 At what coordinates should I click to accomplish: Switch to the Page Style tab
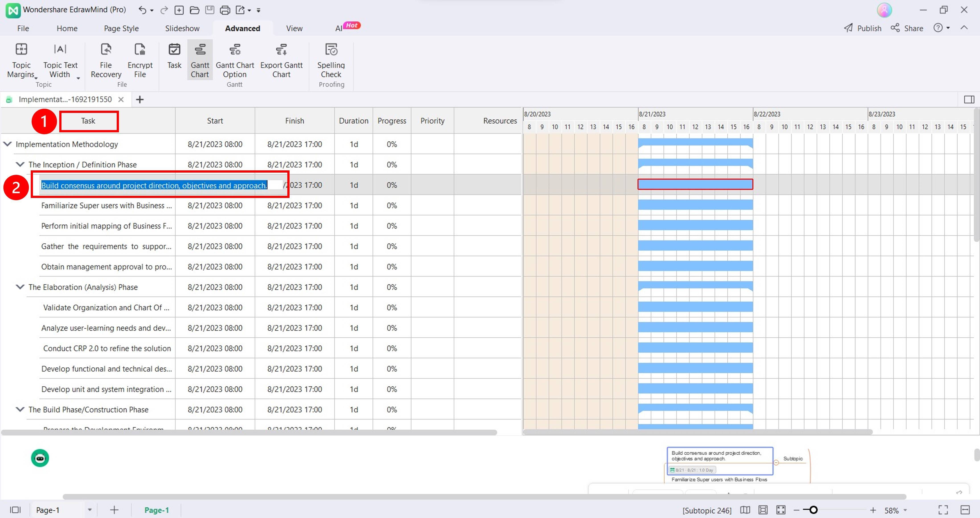pyautogui.click(x=121, y=29)
